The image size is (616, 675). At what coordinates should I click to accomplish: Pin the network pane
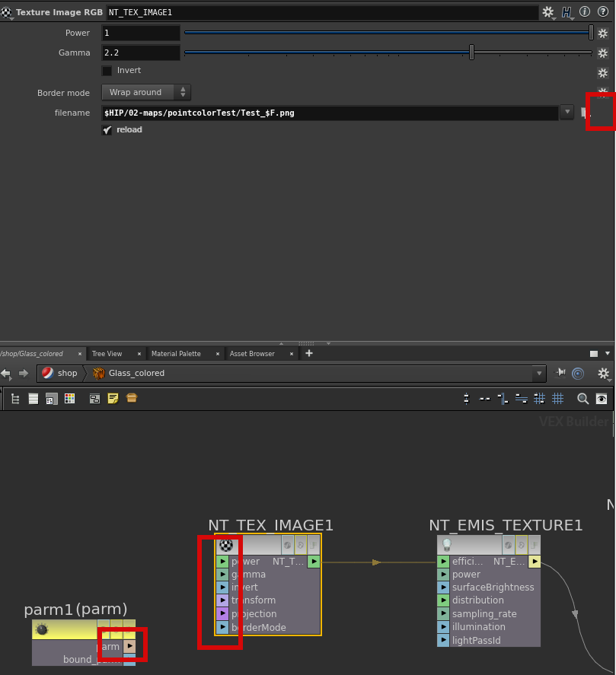pyautogui.click(x=560, y=373)
